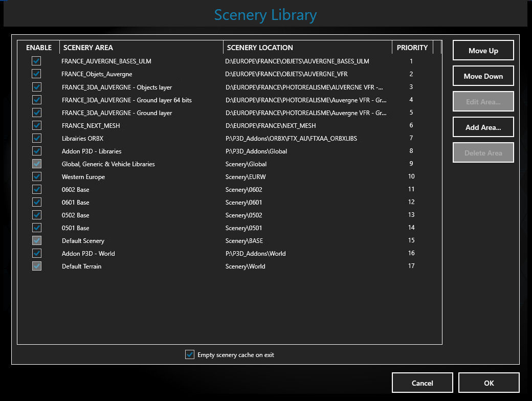532x401 pixels.
Task: Click the Scenery Location column header
Action: 307,48
